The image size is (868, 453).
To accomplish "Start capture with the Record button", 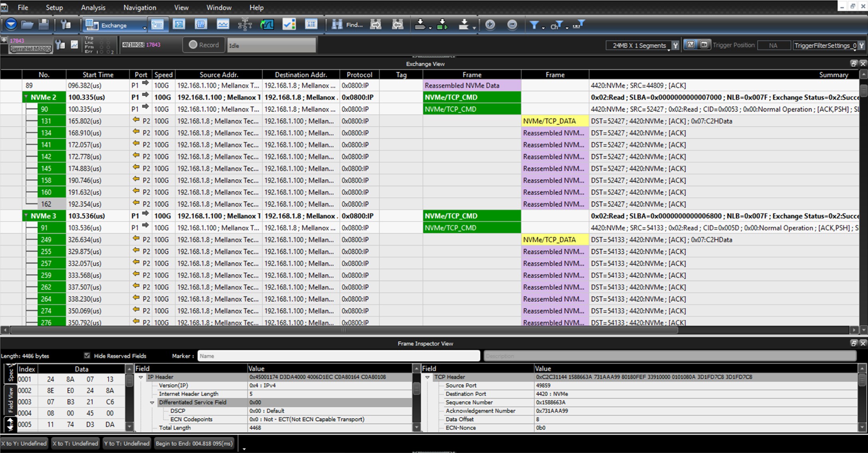I will click(x=204, y=45).
